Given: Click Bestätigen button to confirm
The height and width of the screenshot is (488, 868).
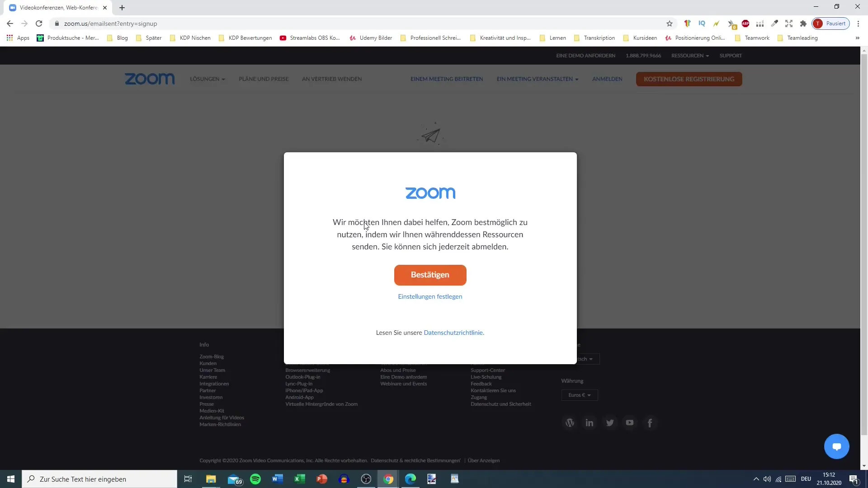Looking at the screenshot, I should pos(430,274).
